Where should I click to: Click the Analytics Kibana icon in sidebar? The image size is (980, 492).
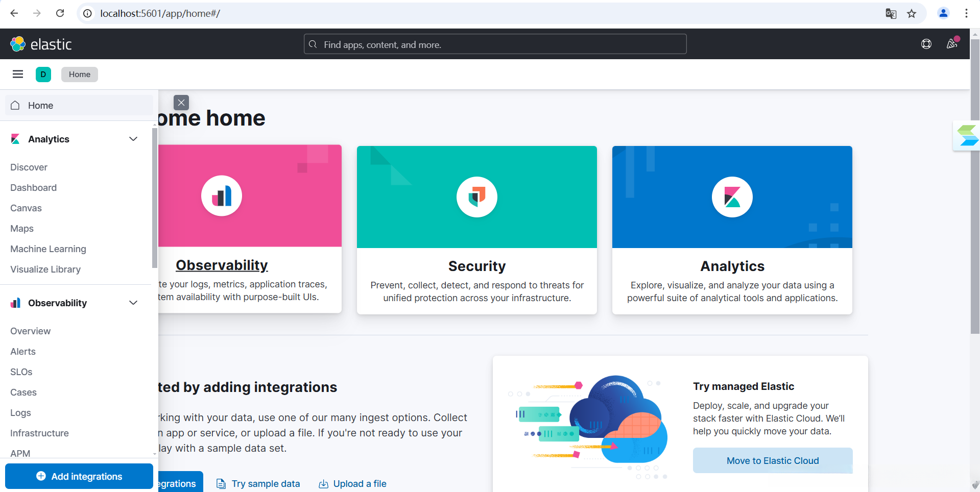pyautogui.click(x=15, y=139)
